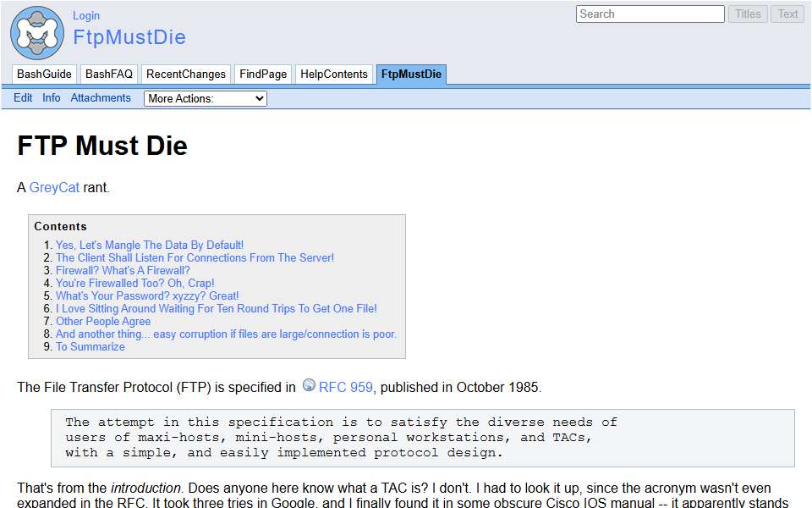The height and width of the screenshot is (508, 812).
Task: Click the Edit action link
Action: pyautogui.click(x=23, y=98)
